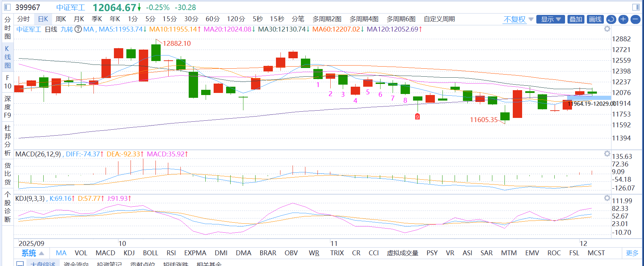Select the 1分 period

coord(133,19)
